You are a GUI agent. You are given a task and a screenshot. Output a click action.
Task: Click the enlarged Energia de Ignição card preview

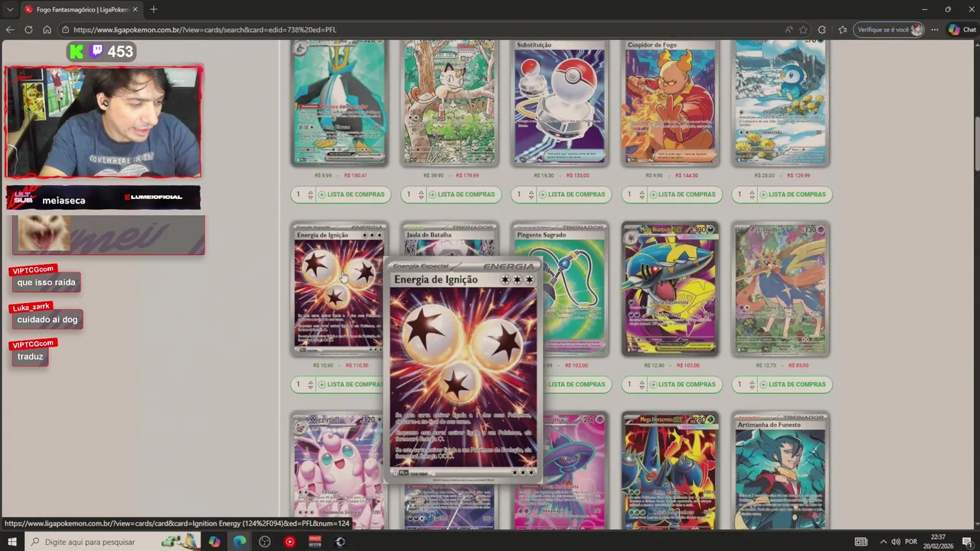click(463, 372)
